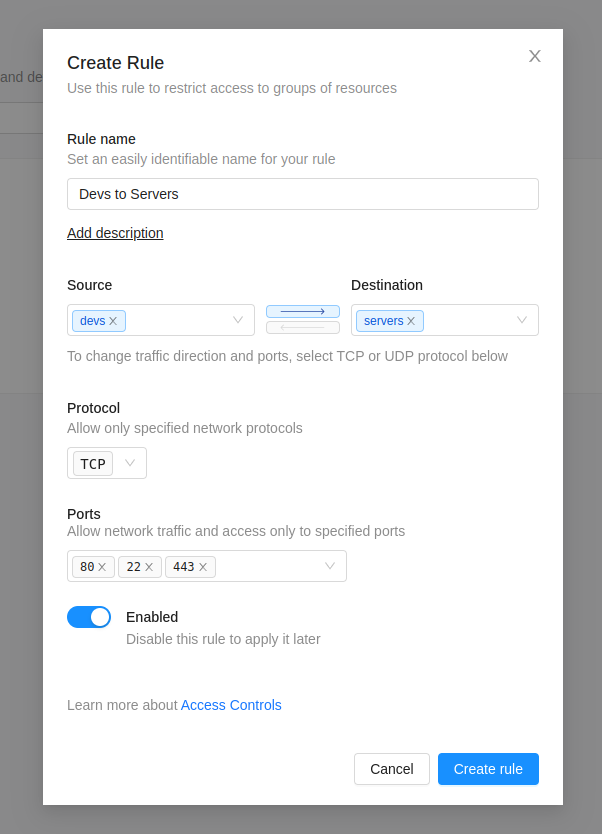Click inside the Ports field empty area

[x=265, y=566]
